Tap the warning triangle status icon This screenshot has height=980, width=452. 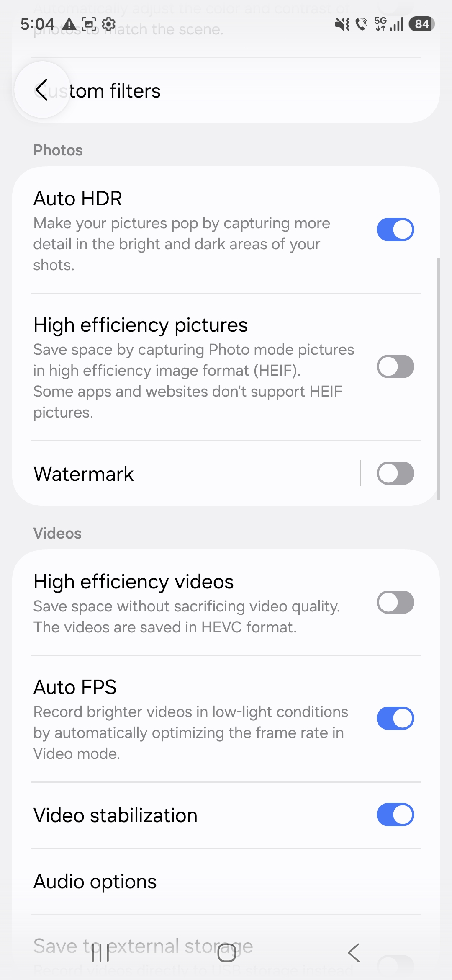(69, 25)
